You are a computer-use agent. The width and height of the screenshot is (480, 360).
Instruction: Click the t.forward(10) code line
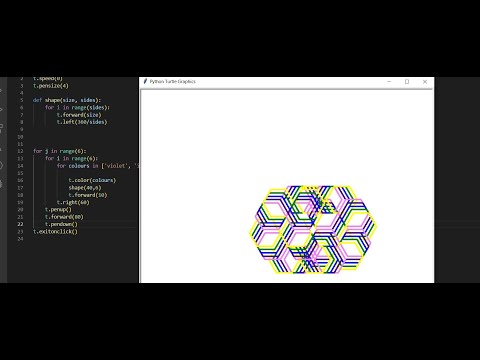88,195
